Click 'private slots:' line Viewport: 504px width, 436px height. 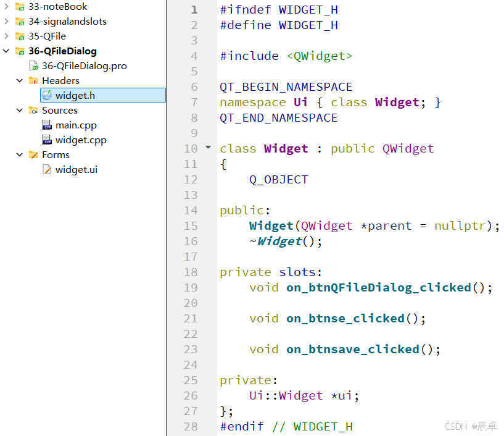pyautogui.click(x=271, y=272)
